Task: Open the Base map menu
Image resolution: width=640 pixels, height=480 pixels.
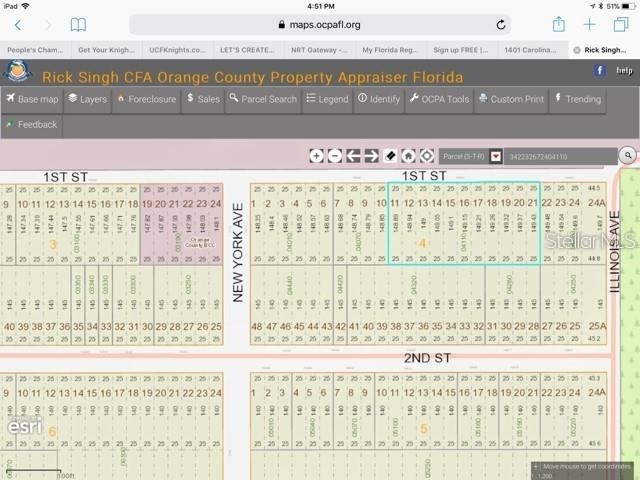Action: (x=32, y=99)
